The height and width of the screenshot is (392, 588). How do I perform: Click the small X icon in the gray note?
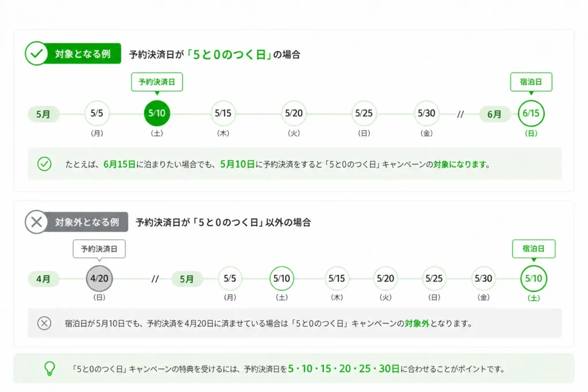pyautogui.click(x=44, y=323)
